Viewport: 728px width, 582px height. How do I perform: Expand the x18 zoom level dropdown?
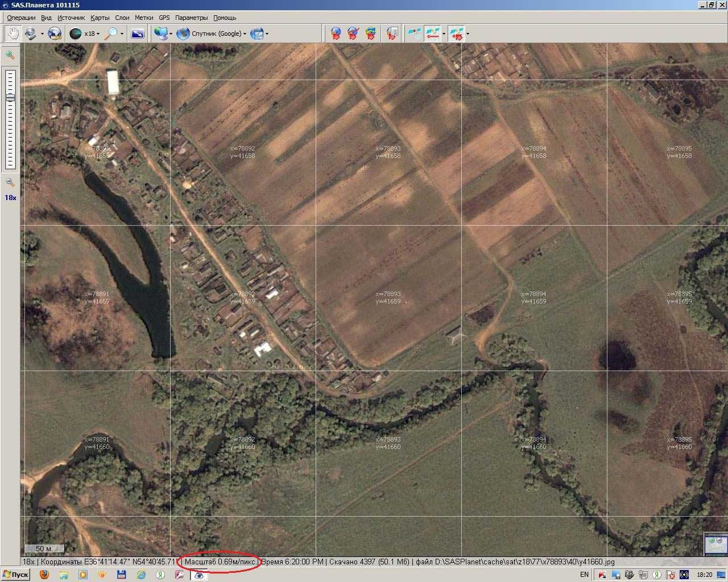click(98, 34)
